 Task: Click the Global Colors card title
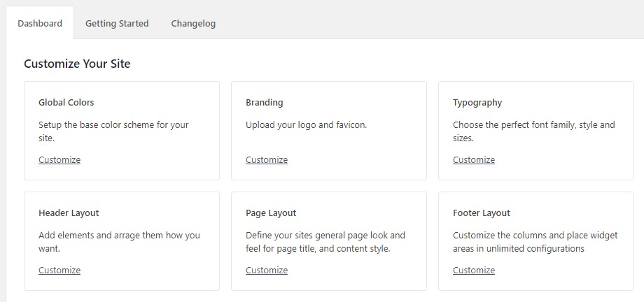[66, 102]
